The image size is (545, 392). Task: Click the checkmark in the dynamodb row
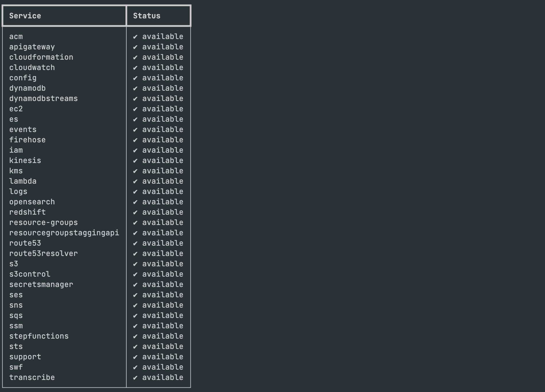[x=135, y=88]
